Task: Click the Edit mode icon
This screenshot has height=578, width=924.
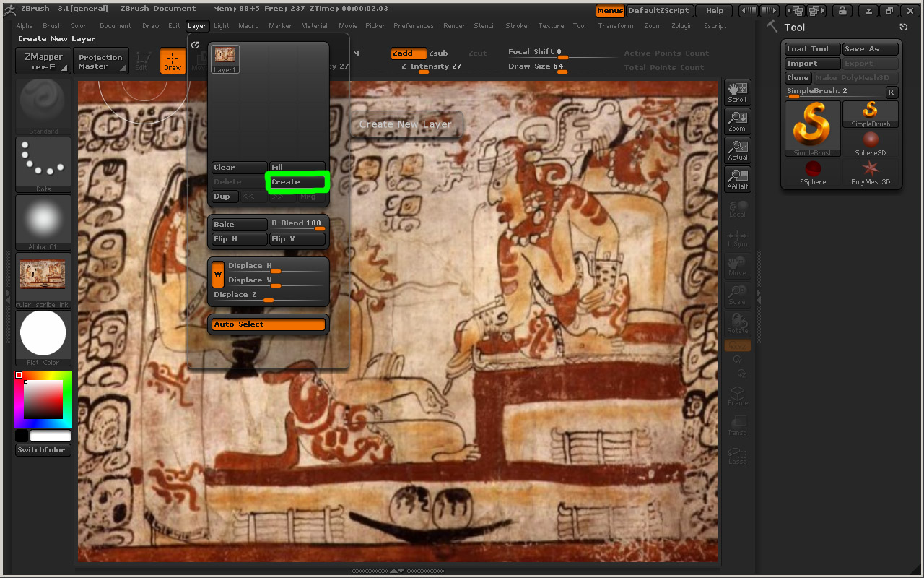Action: coord(141,61)
